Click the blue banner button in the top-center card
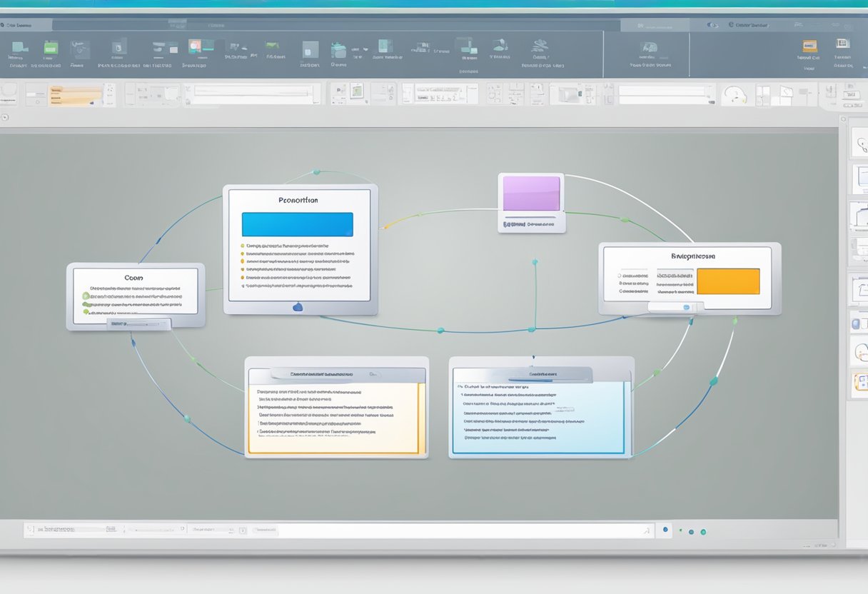 point(297,224)
